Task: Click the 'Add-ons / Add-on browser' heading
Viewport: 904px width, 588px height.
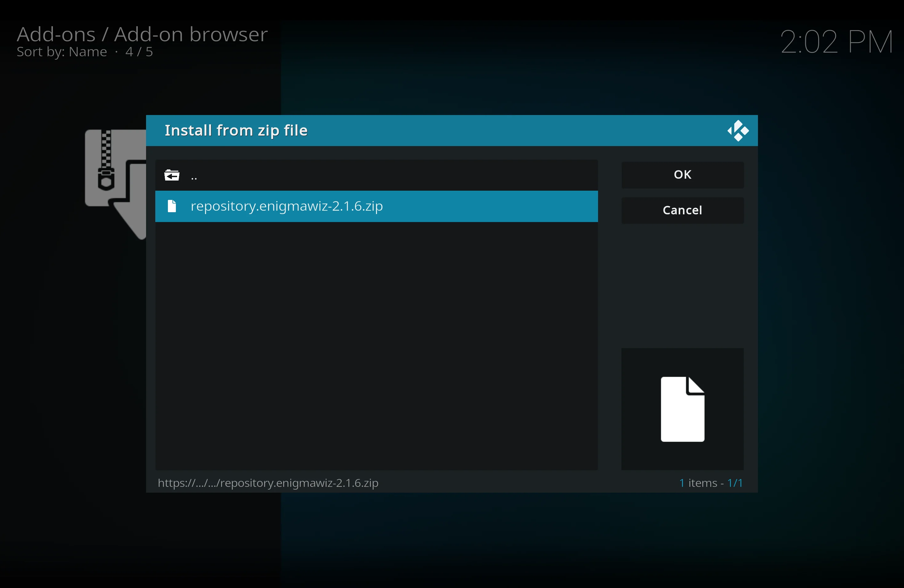Action: tap(142, 34)
